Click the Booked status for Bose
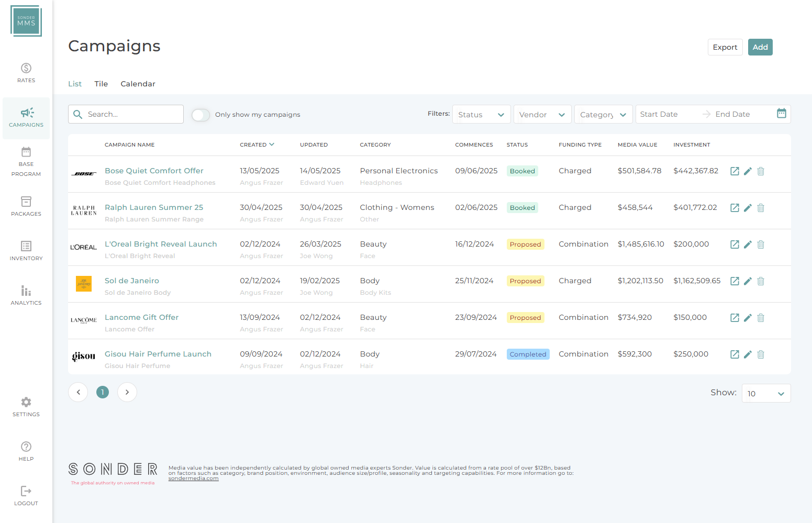Viewport: 812px width, 523px height. 522,171
